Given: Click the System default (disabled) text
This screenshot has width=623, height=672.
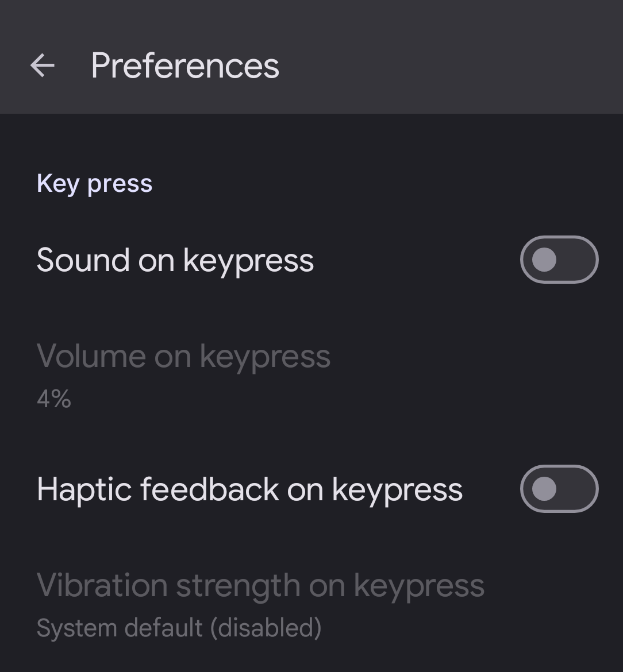Looking at the screenshot, I should click(x=179, y=628).
